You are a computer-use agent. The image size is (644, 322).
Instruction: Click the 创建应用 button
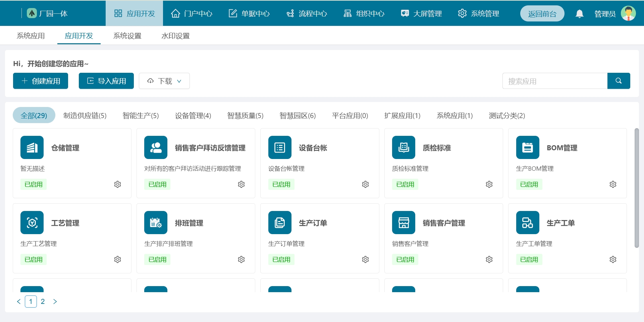(41, 81)
